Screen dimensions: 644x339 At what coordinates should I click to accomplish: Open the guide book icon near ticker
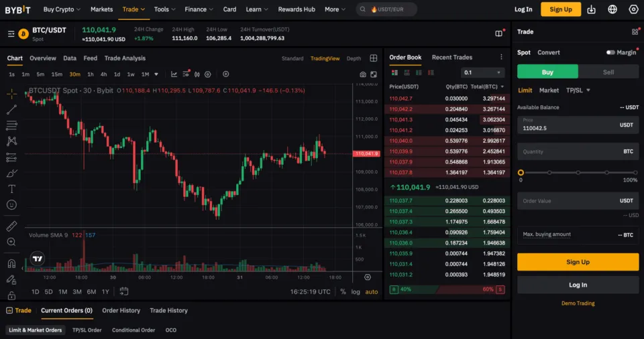click(x=498, y=33)
